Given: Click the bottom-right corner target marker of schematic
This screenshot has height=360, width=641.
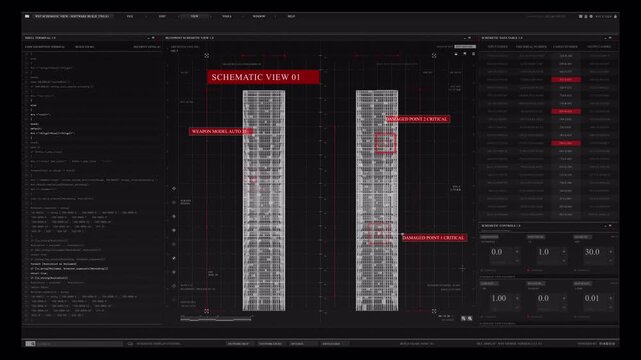Looking at the screenshot, I should click(x=434, y=311).
